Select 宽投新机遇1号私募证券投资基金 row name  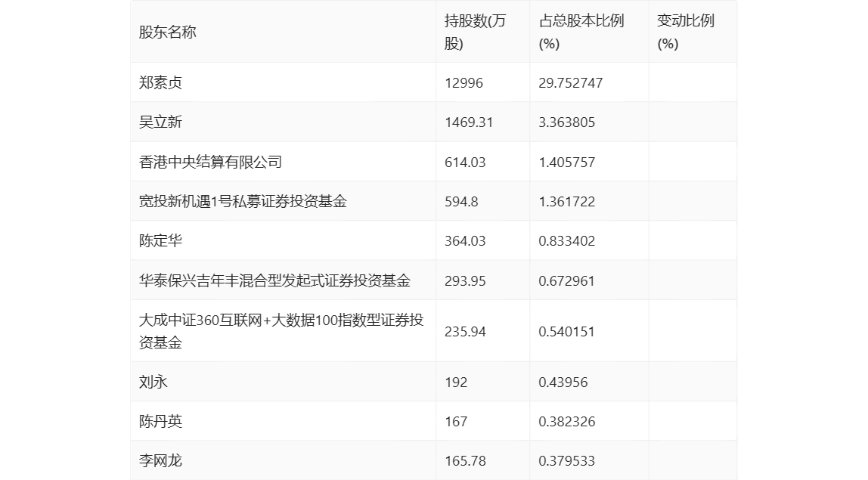(243, 201)
